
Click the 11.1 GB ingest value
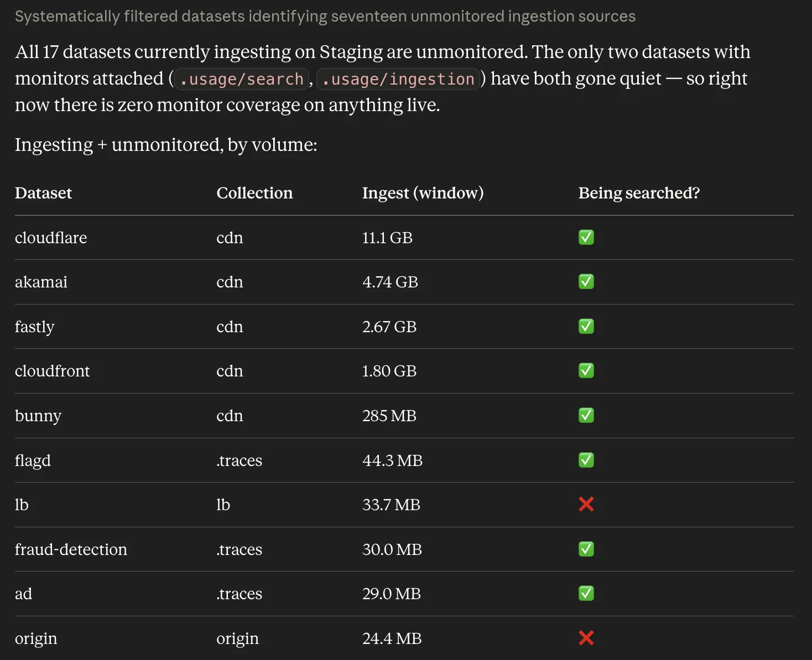point(387,238)
